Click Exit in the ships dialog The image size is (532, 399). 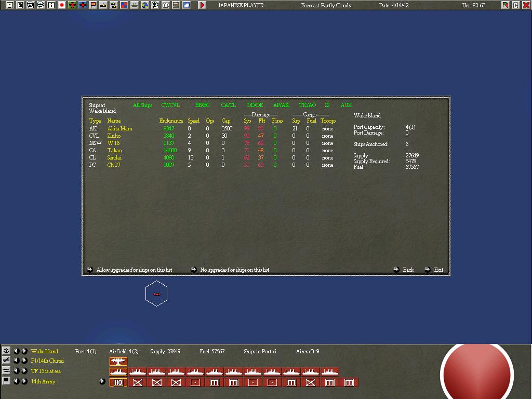coord(434,270)
